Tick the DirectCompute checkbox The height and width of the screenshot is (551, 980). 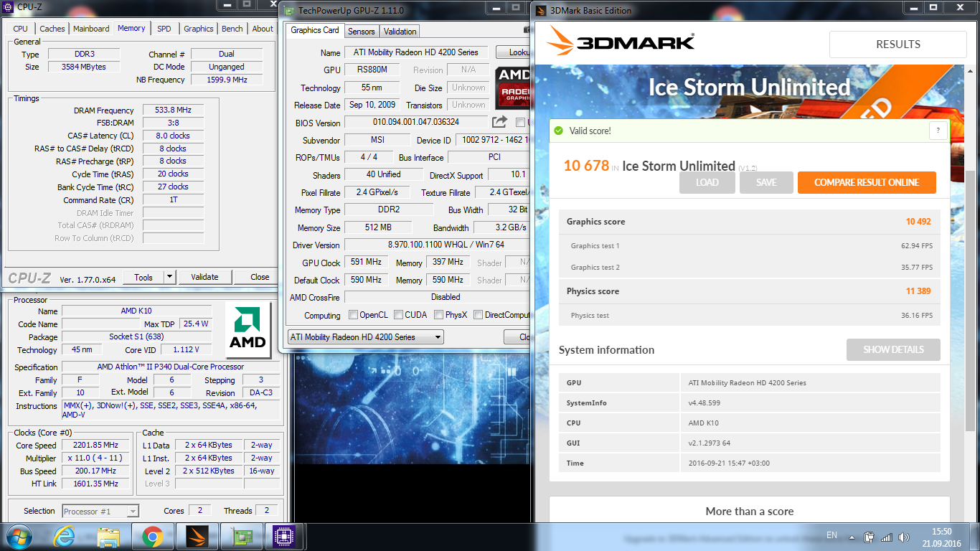(x=479, y=315)
